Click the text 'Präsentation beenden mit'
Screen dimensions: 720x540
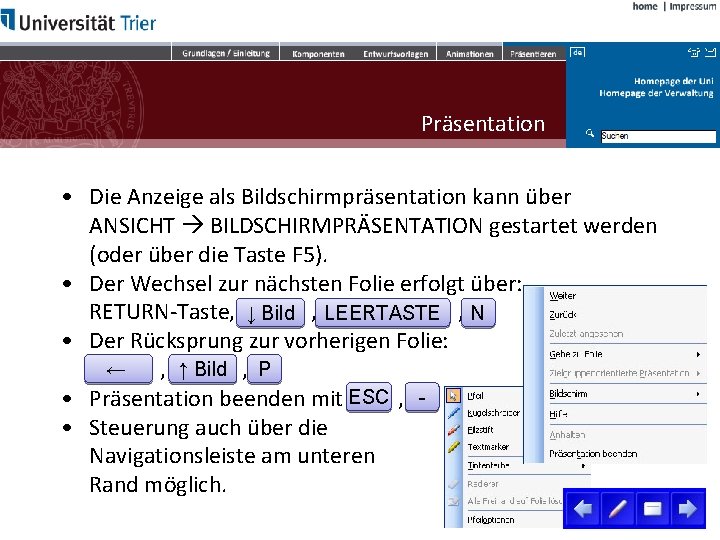(215, 398)
